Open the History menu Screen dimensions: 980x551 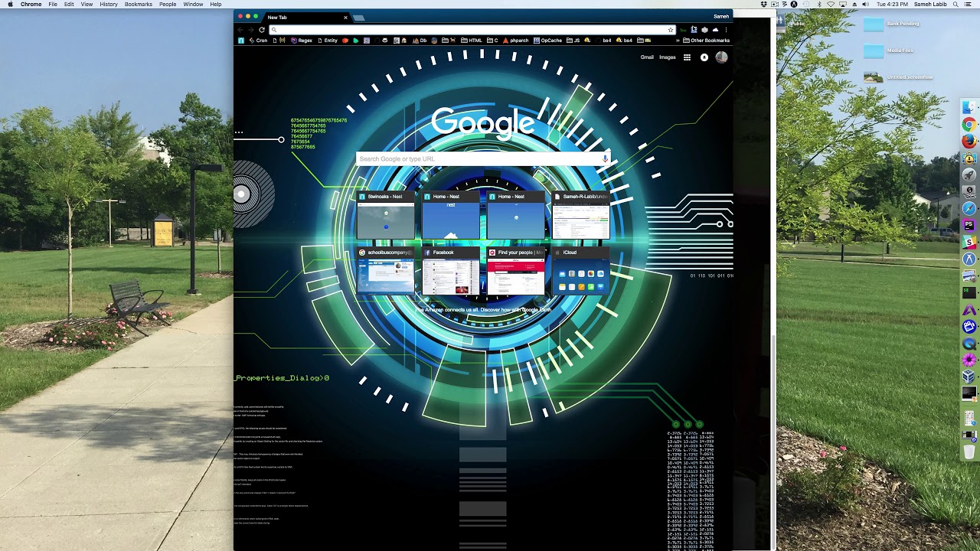pos(109,5)
